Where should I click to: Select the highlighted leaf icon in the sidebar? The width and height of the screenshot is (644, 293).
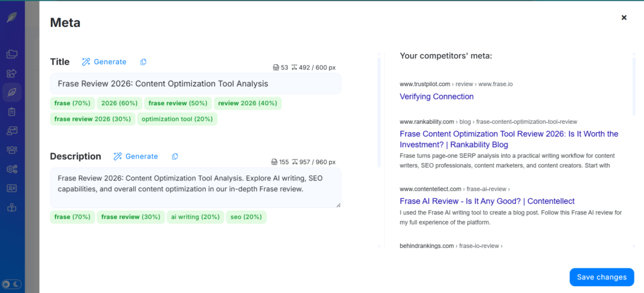(x=12, y=92)
